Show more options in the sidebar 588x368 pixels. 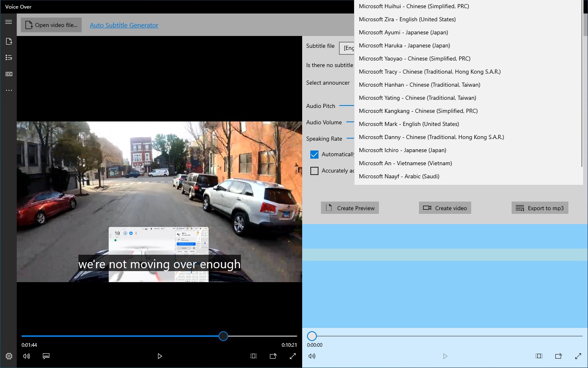9,90
